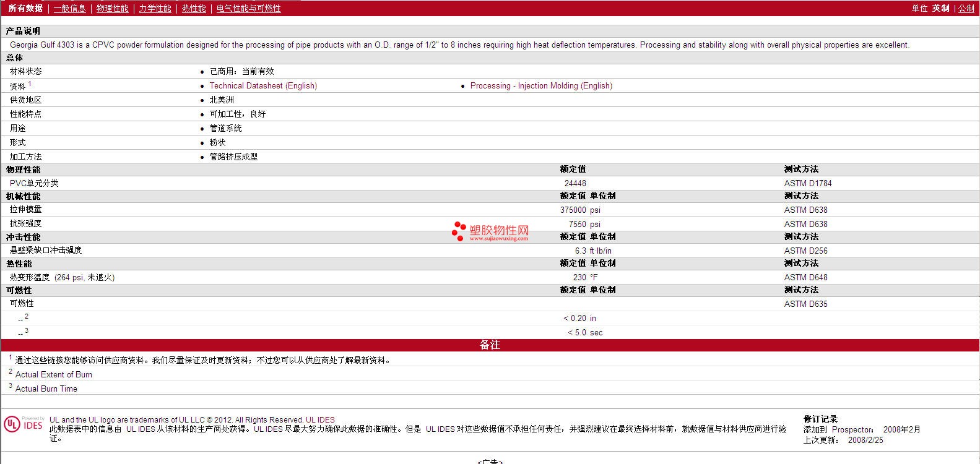The image size is (980, 464).
Task: Click the 备注 section header
Action: 490,345
